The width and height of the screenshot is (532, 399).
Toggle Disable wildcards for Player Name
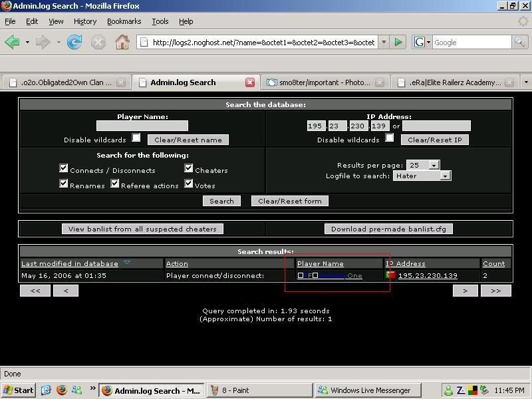point(136,138)
